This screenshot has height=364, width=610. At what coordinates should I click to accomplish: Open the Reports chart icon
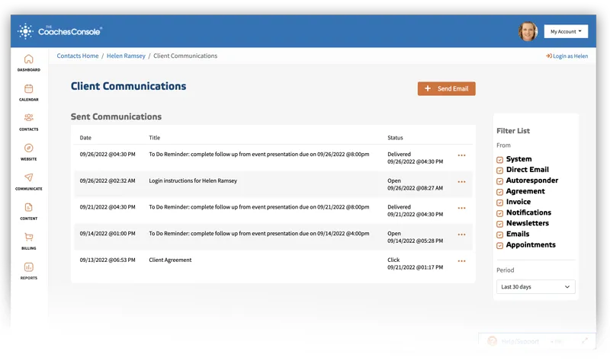click(28, 267)
